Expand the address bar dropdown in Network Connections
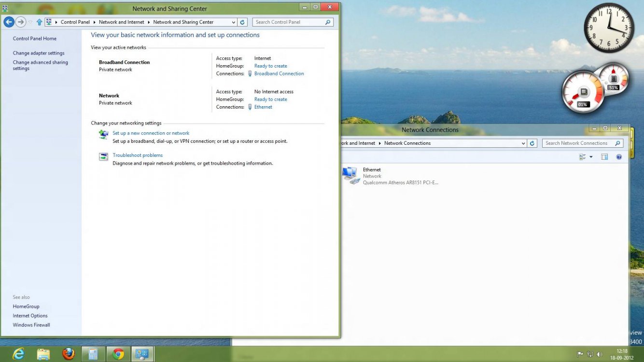The height and width of the screenshot is (362, 644). tap(523, 143)
